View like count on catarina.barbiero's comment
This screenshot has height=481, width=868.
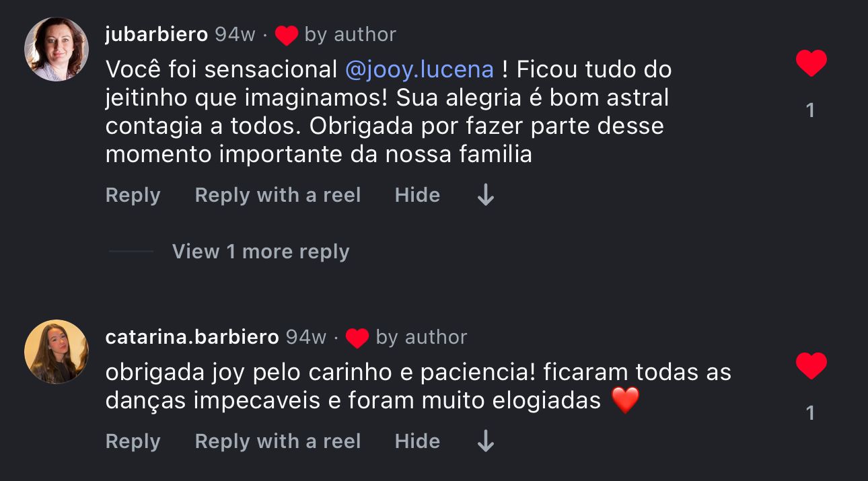coord(811,413)
